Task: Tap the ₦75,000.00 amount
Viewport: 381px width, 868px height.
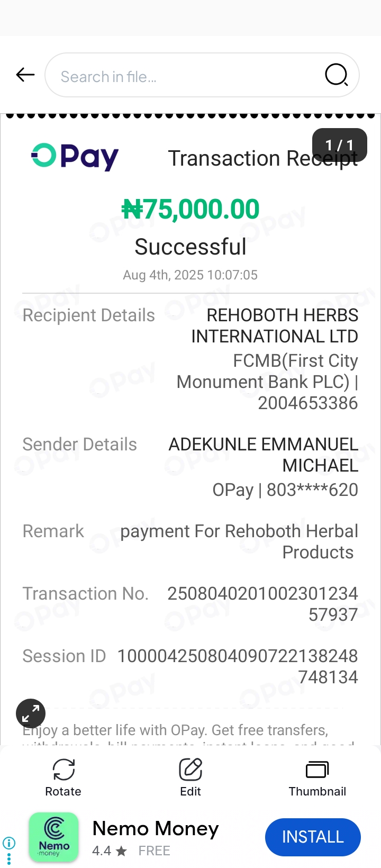Action: tap(190, 209)
